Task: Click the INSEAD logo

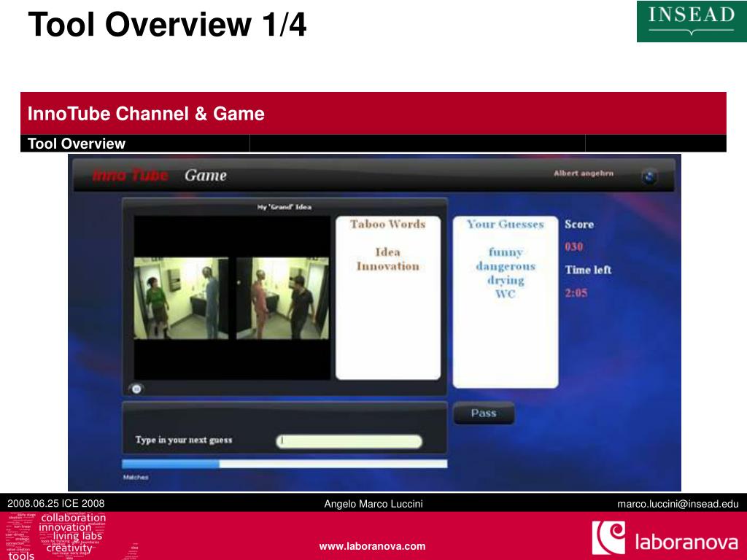Action: coord(692,21)
